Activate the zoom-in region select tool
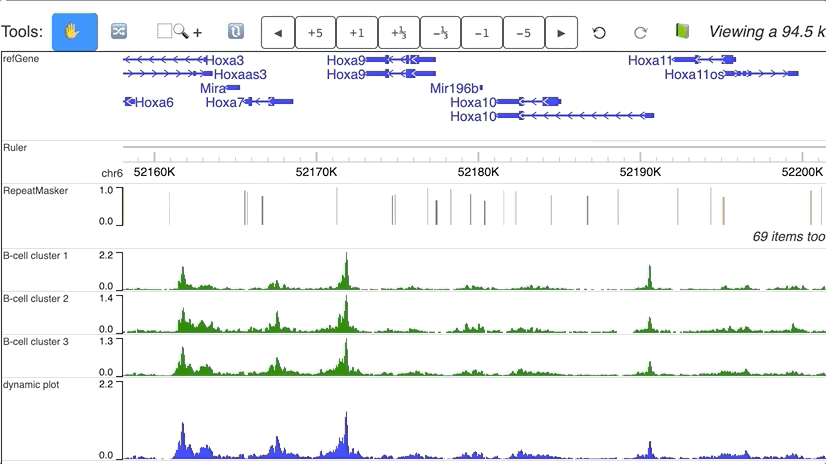 pyautogui.click(x=179, y=32)
